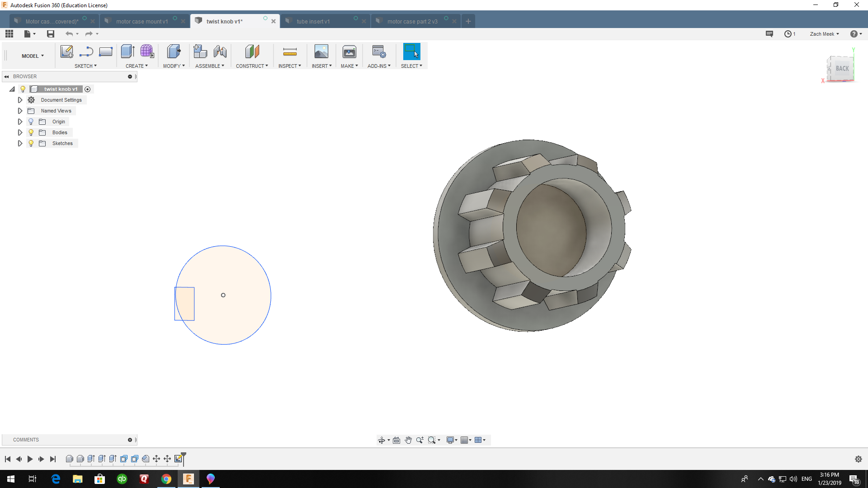Open the MODIFY menu
This screenshot has width=868, height=488.
point(174,66)
